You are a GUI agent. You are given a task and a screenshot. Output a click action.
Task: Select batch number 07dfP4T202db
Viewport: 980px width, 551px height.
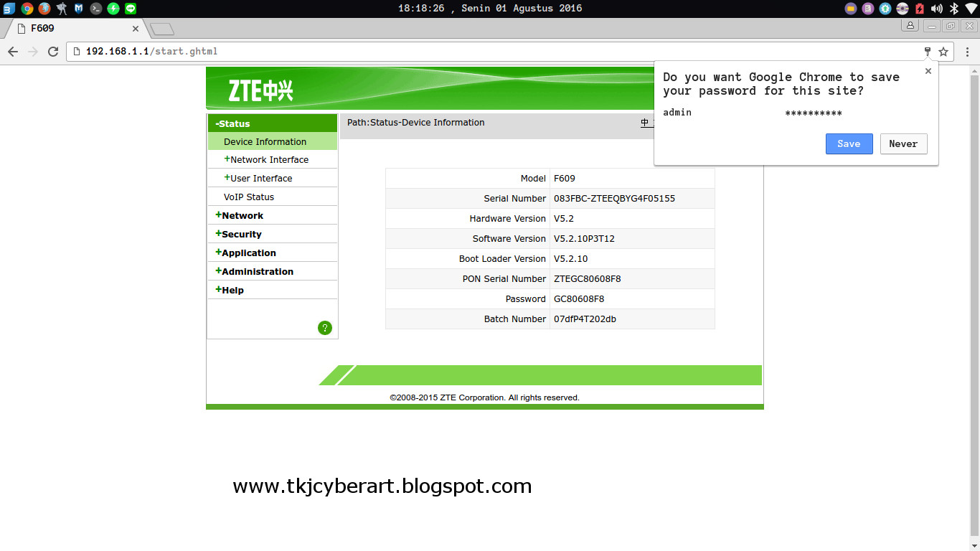tap(585, 319)
